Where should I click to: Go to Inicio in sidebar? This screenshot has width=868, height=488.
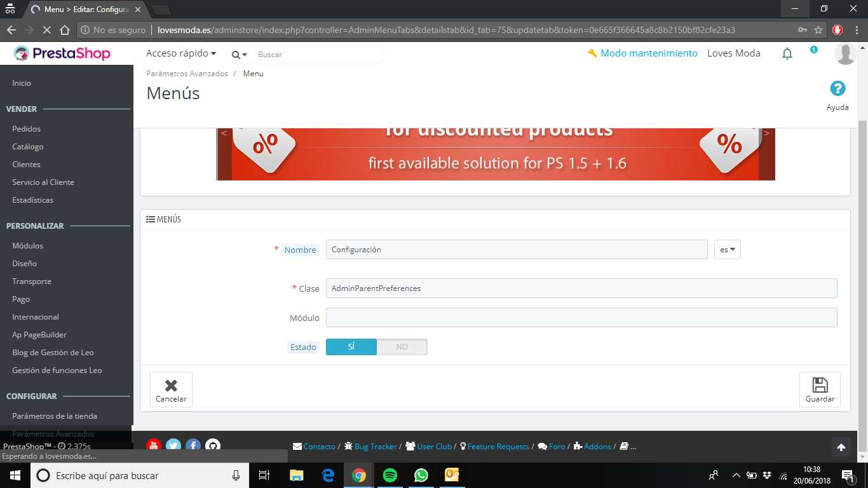point(22,83)
